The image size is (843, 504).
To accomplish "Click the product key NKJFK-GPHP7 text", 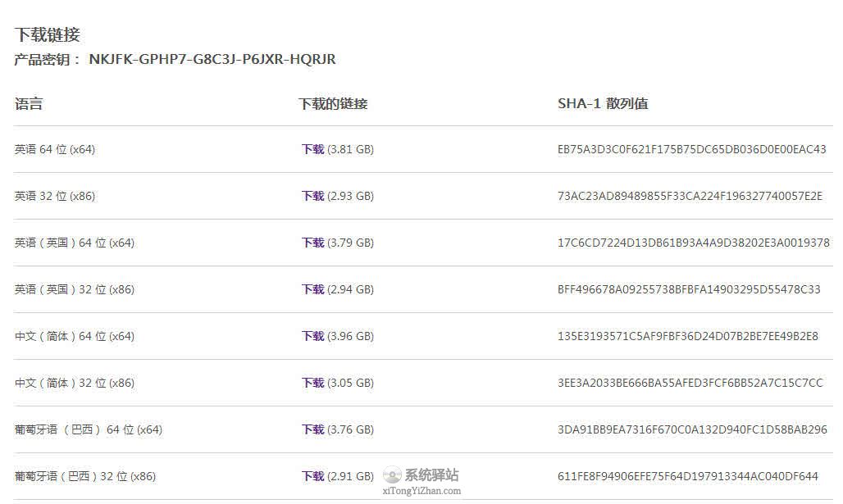I will coord(212,60).
